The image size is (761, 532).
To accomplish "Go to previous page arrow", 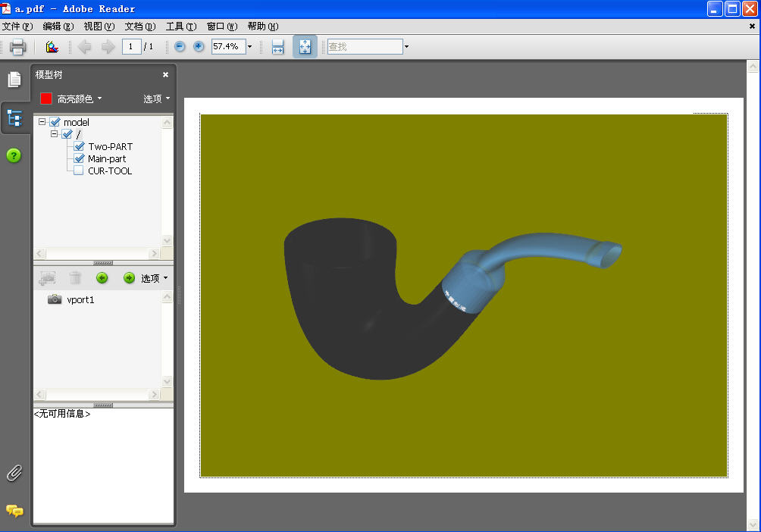I will [84, 46].
